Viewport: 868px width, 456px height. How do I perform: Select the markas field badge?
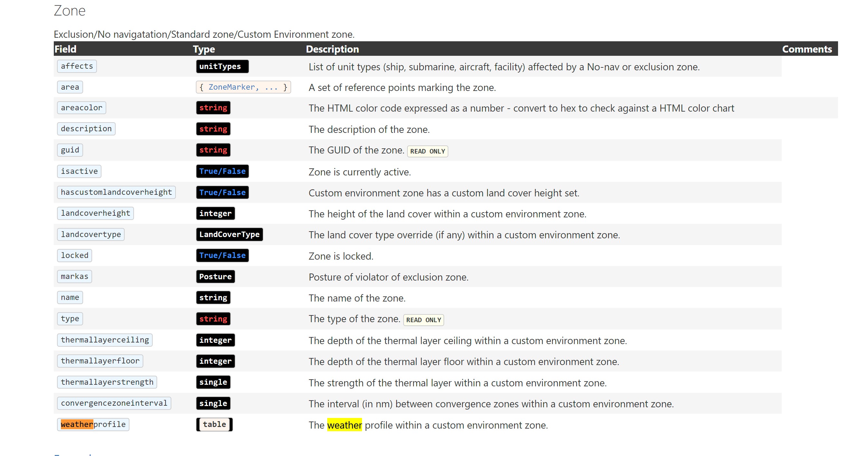74,276
